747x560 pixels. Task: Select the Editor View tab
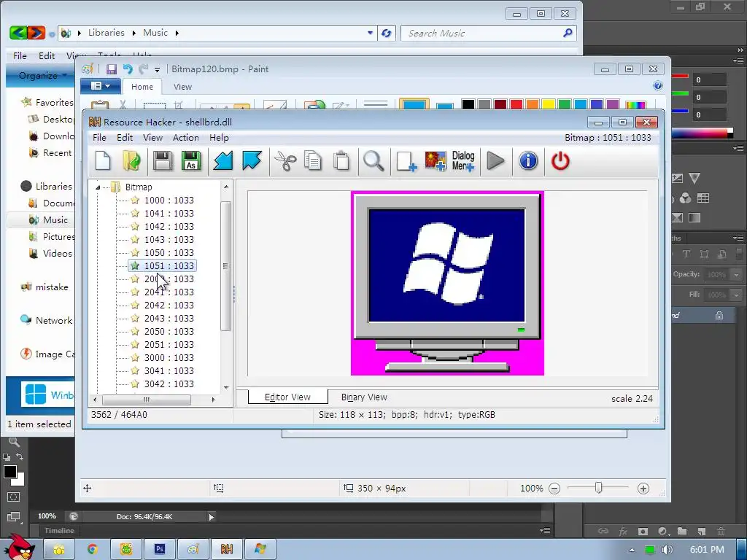(x=287, y=397)
